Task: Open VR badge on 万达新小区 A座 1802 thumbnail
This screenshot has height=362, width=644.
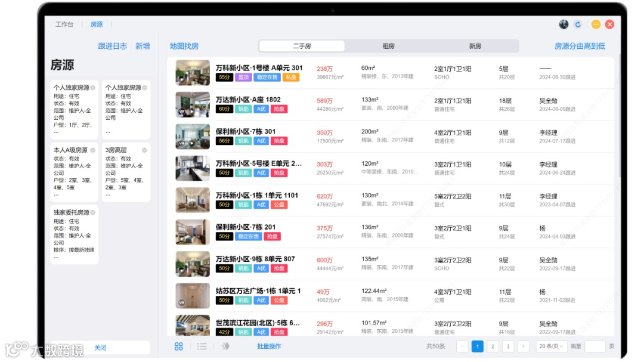Action: click(x=181, y=112)
